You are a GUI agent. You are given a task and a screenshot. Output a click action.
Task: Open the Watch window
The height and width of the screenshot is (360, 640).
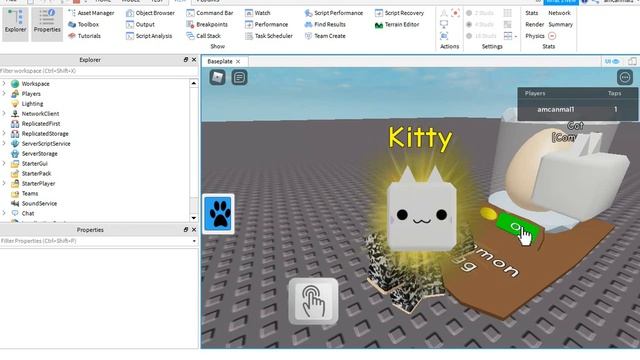(x=258, y=13)
